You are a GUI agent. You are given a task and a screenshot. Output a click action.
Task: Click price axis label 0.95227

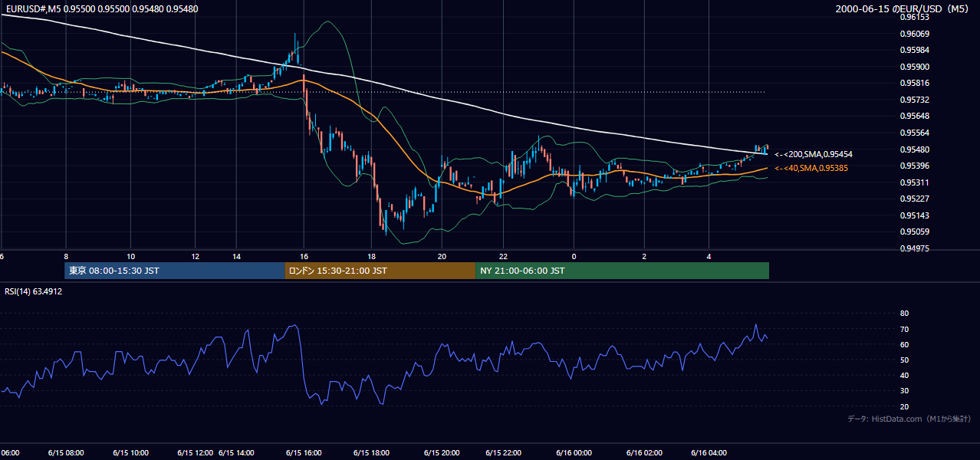tap(915, 199)
